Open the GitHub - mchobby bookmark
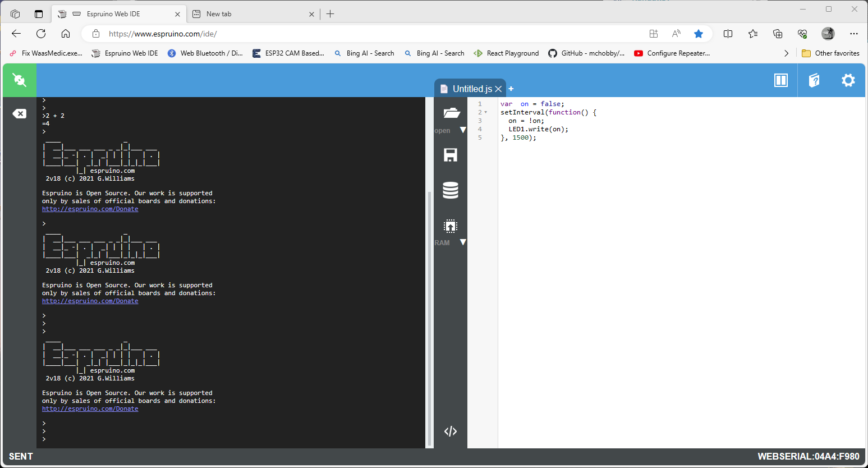 click(586, 53)
